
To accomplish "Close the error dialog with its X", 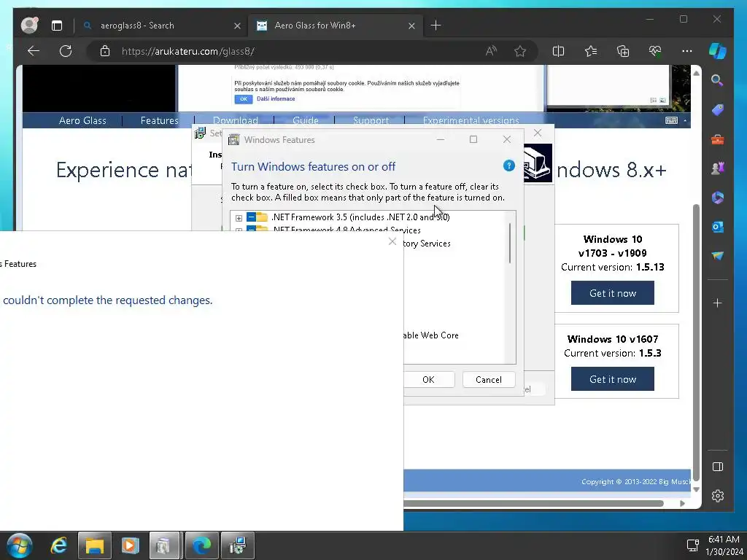I will point(392,241).
